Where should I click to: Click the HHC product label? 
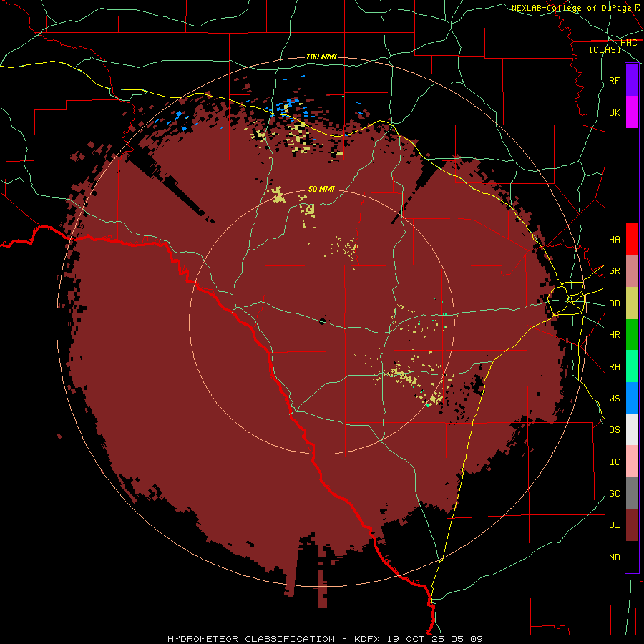(x=628, y=43)
